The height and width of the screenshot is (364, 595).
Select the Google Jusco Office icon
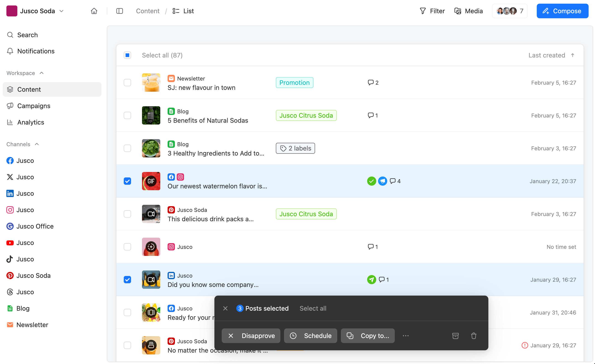10,226
